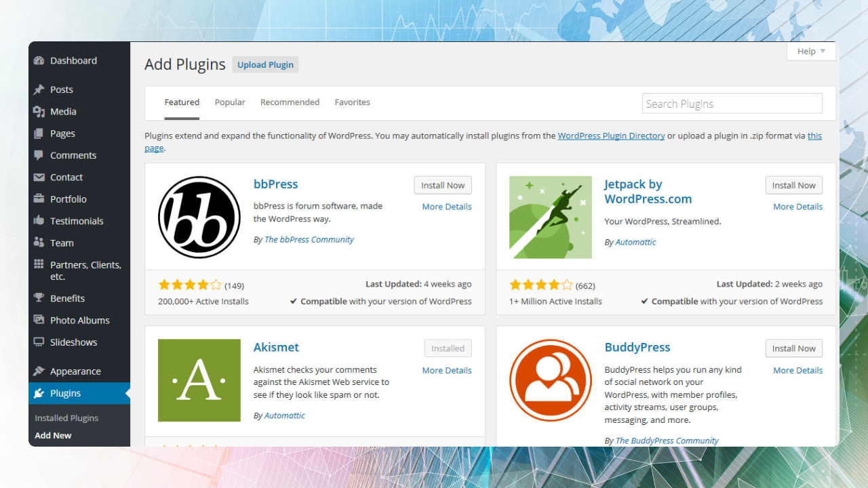Click the Benefits trophy icon
Viewport: 868px width, 488px height.
39,298
